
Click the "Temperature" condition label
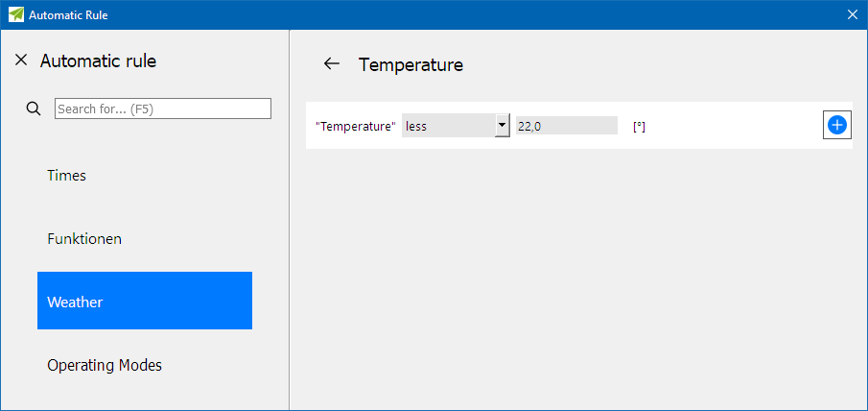[x=356, y=127]
